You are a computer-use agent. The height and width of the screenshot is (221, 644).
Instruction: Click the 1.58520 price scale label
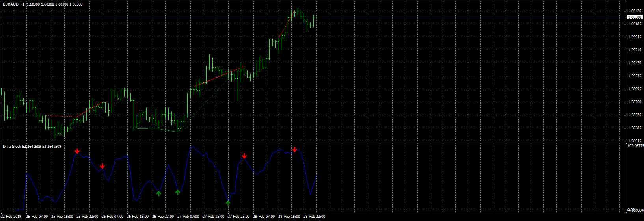click(635, 115)
